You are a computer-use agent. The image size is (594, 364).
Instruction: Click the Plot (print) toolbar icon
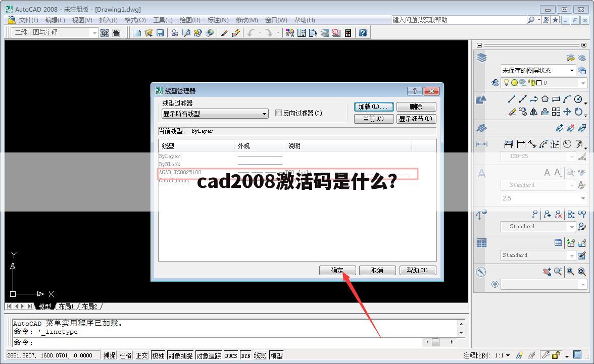(175, 33)
